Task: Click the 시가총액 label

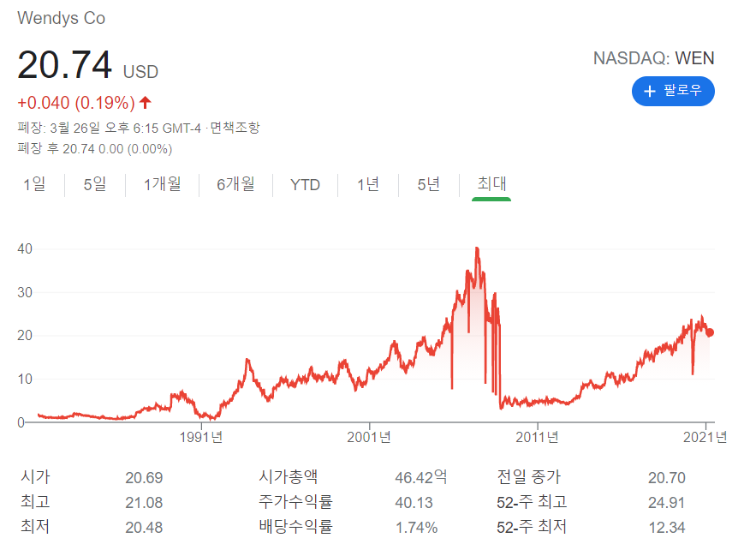Action: point(289,477)
